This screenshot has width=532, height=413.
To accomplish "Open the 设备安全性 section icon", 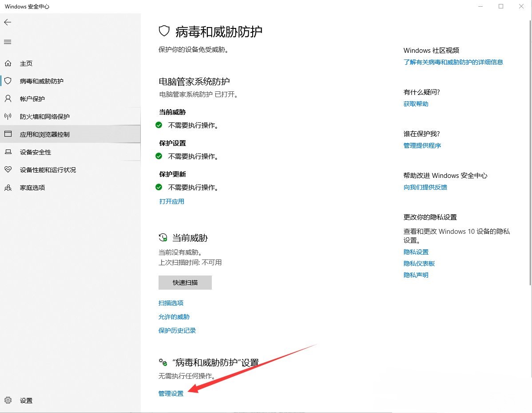I will click(8, 152).
